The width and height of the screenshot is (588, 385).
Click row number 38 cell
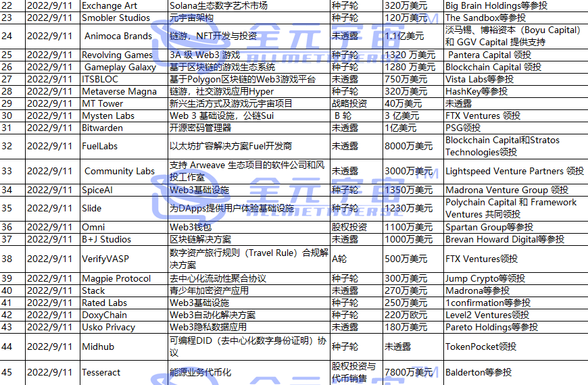pos(12,259)
